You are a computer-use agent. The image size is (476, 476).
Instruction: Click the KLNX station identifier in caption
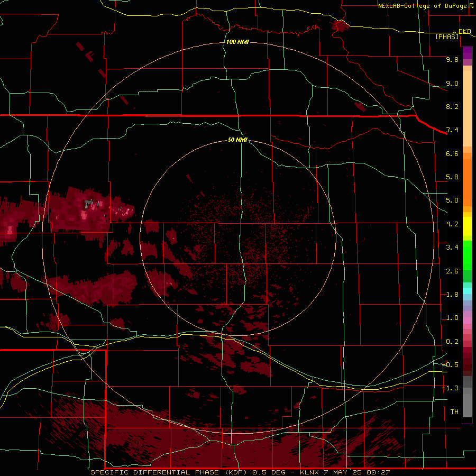tap(309, 472)
